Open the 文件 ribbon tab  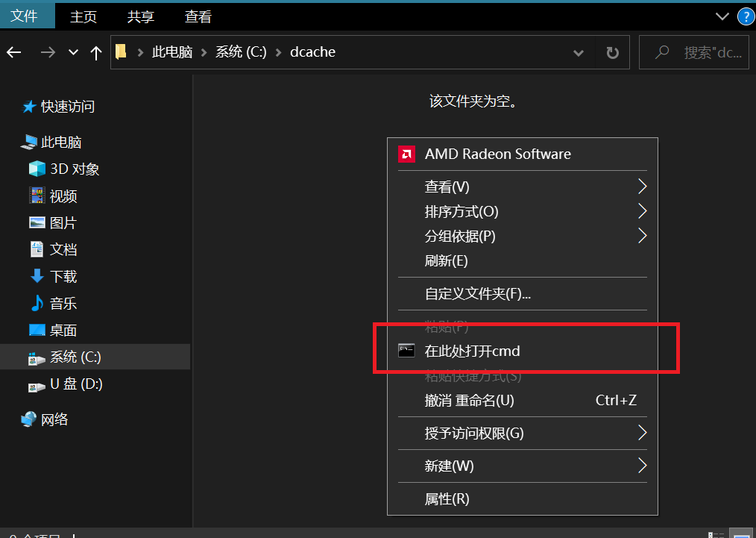[24, 16]
